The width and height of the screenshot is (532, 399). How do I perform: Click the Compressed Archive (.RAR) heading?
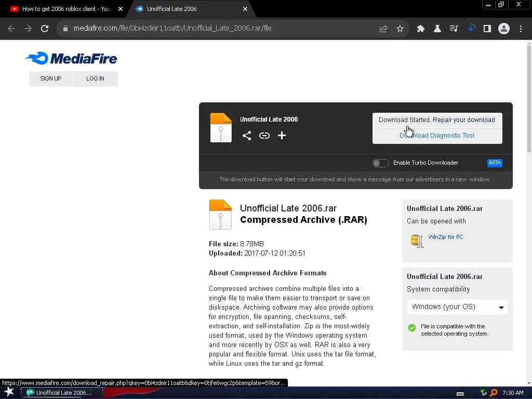(303, 220)
